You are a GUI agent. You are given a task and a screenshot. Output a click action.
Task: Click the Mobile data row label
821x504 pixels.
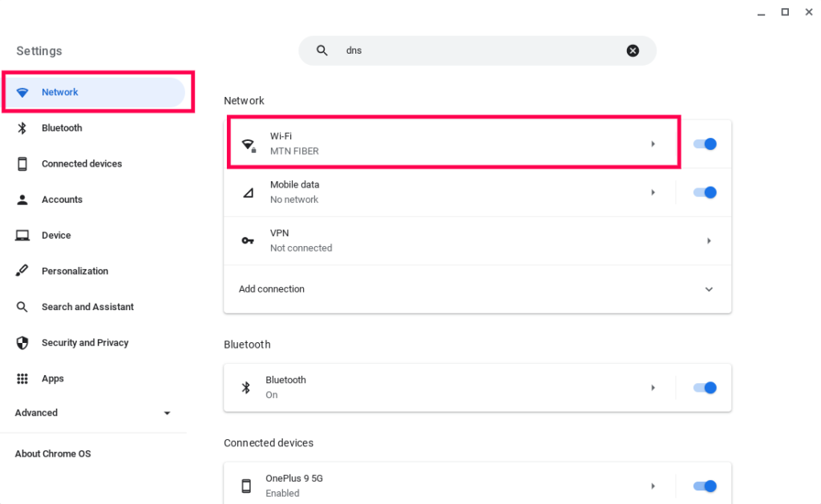295,185
